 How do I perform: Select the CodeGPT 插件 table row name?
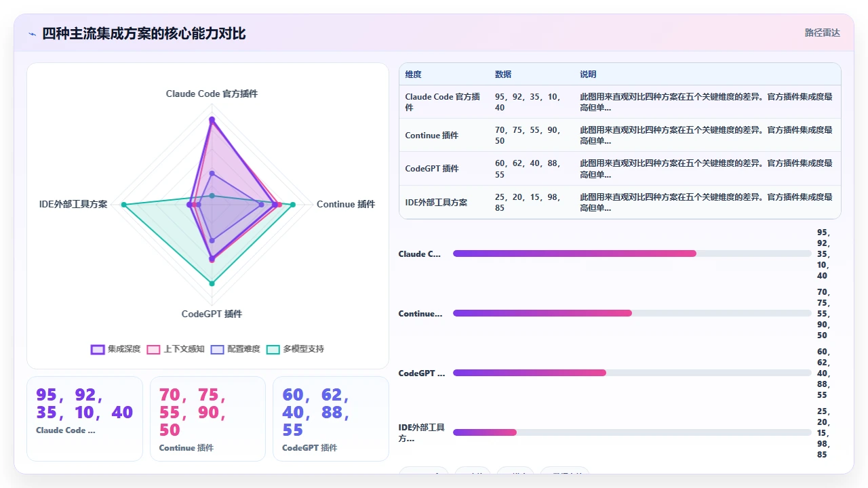tap(432, 169)
